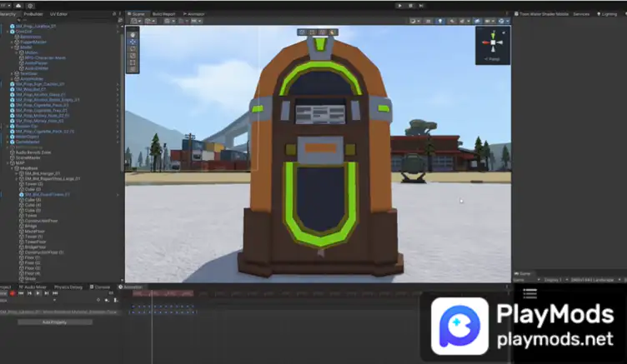Switch to the Hierarchy tab
This screenshot has height=364, width=627.
(x=8, y=14)
